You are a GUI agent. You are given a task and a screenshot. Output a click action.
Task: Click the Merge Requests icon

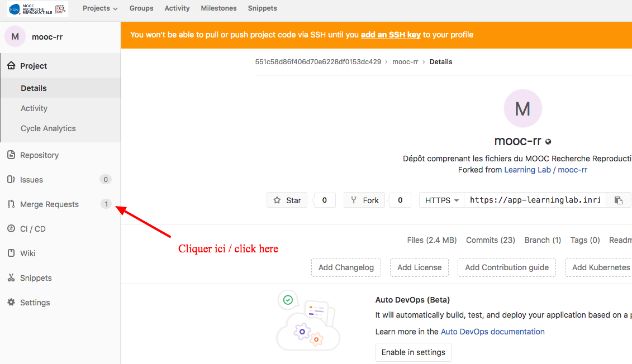11,204
